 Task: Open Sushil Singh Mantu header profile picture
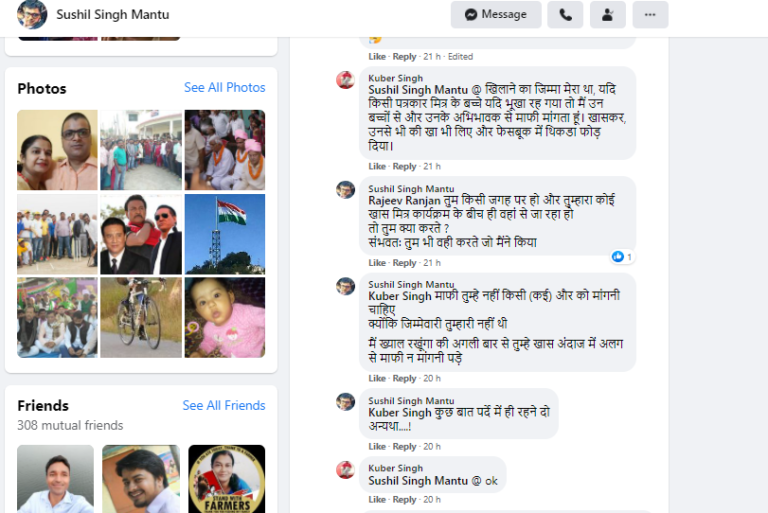point(32,15)
